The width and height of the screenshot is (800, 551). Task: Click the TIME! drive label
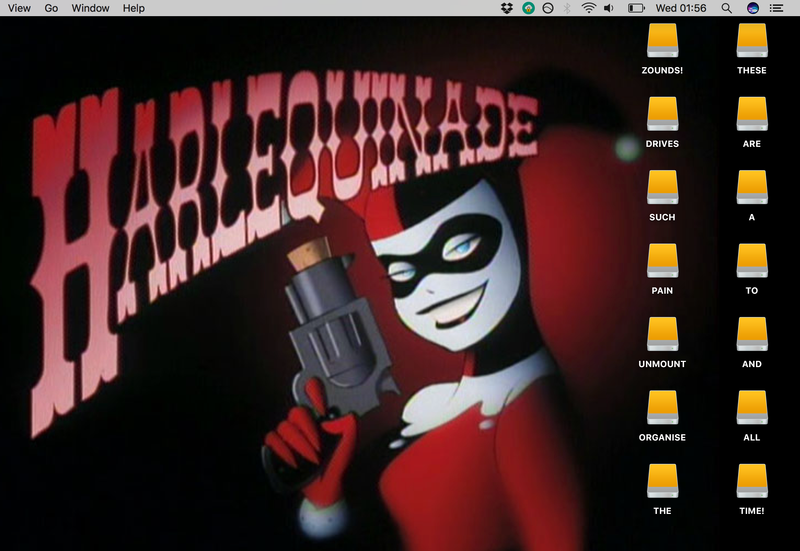(752, 511)
